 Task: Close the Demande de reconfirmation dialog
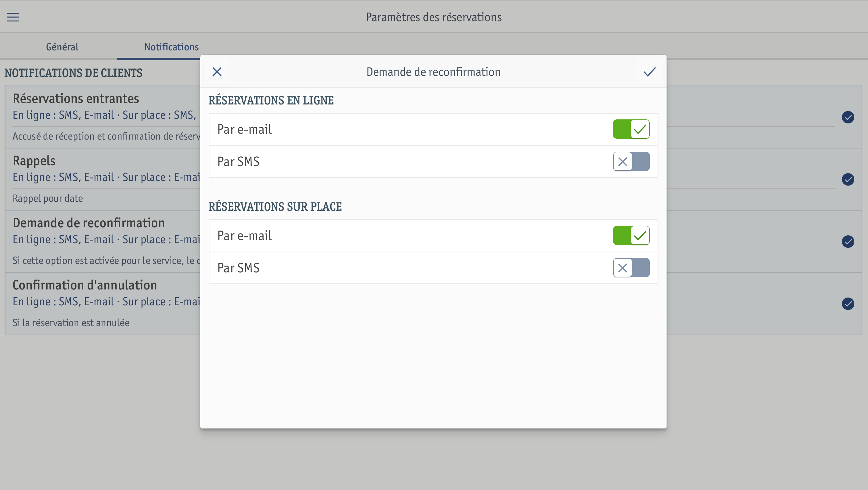click(x=217, y=72)
